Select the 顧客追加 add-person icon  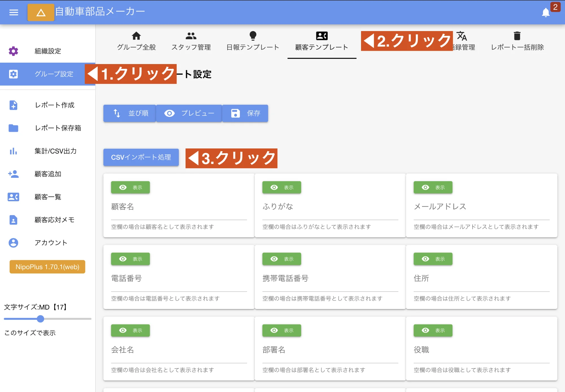[13, 174]
